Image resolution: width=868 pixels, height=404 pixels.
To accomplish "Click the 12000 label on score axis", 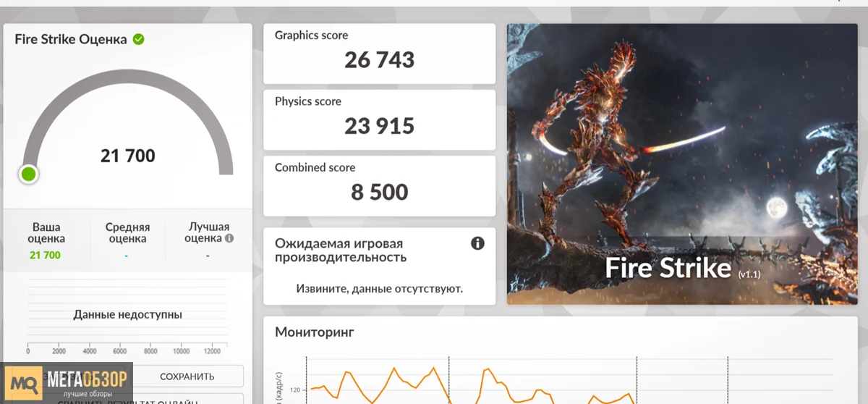I will pos(212,351).
